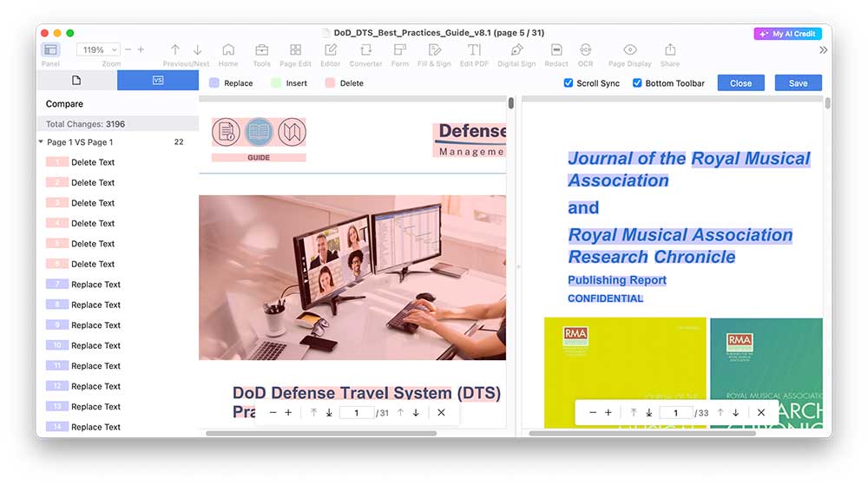Go to previous page in left document
The image size is (868, 485).
400,413
